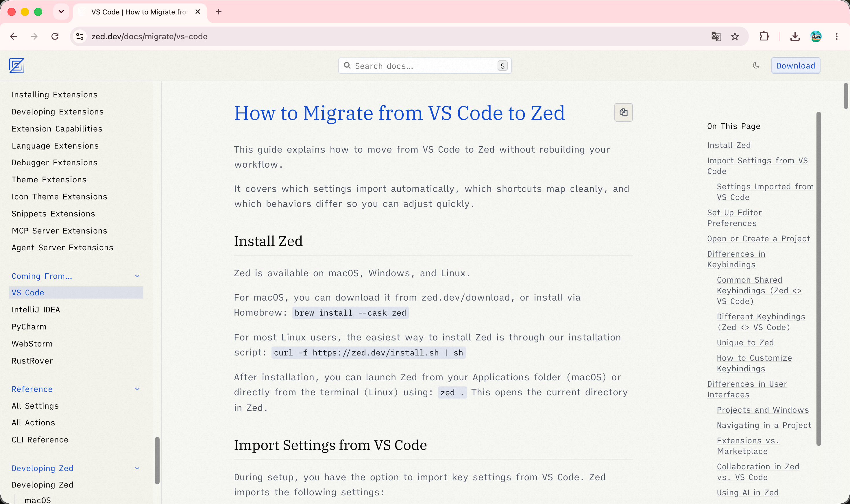Open Language Extensions sidebar page
Viewport: 850px width, 504px height.
[55, 146]
